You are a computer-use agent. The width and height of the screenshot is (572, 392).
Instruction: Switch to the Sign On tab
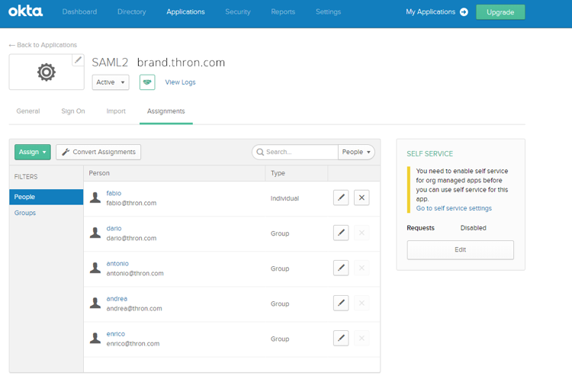click(73, 111)
